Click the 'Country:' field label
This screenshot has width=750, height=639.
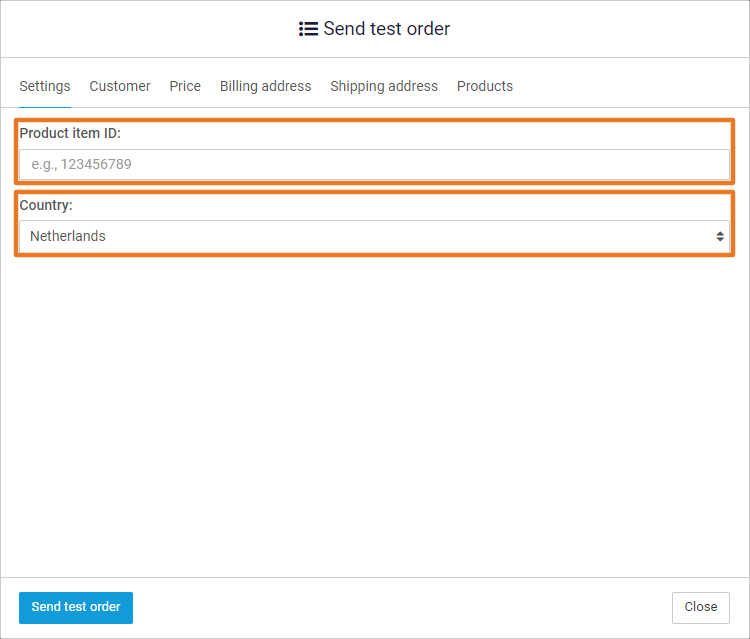point(46,205)
